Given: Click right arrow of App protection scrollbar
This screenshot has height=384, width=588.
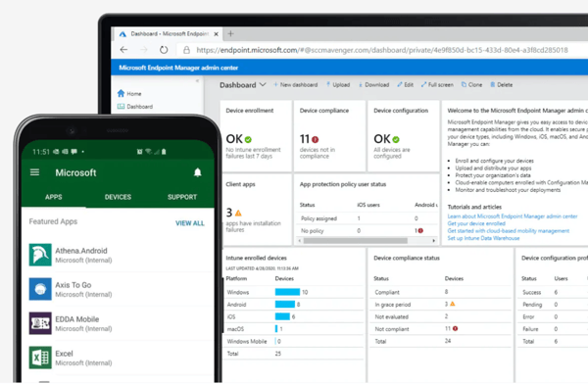Looking at the screenshot, I should [434, 241].
